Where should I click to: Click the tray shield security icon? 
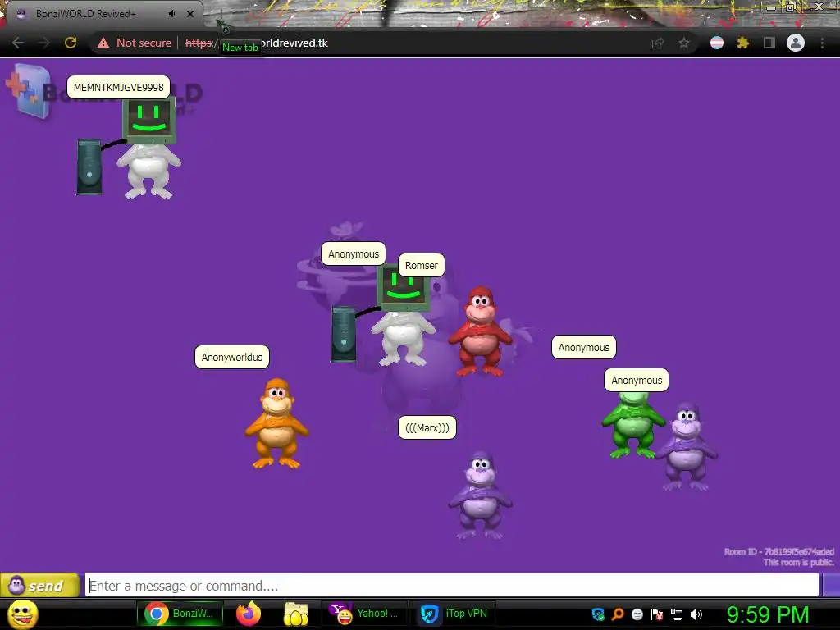[598, 614]
